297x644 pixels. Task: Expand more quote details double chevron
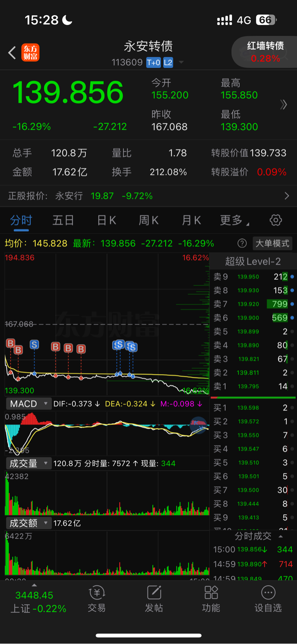(x=283, y=105)
